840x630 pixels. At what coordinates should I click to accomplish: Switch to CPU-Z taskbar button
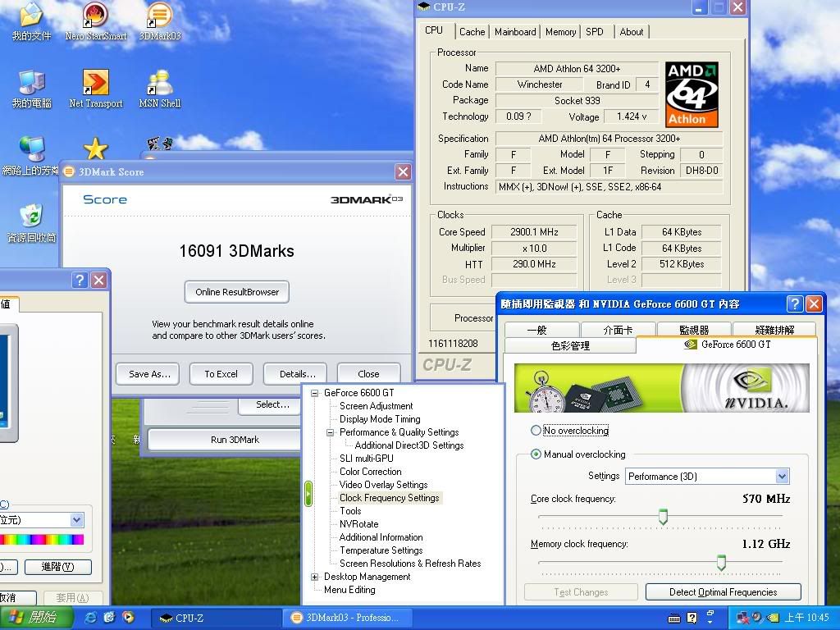pyautogui.click(x=216, y=618)
